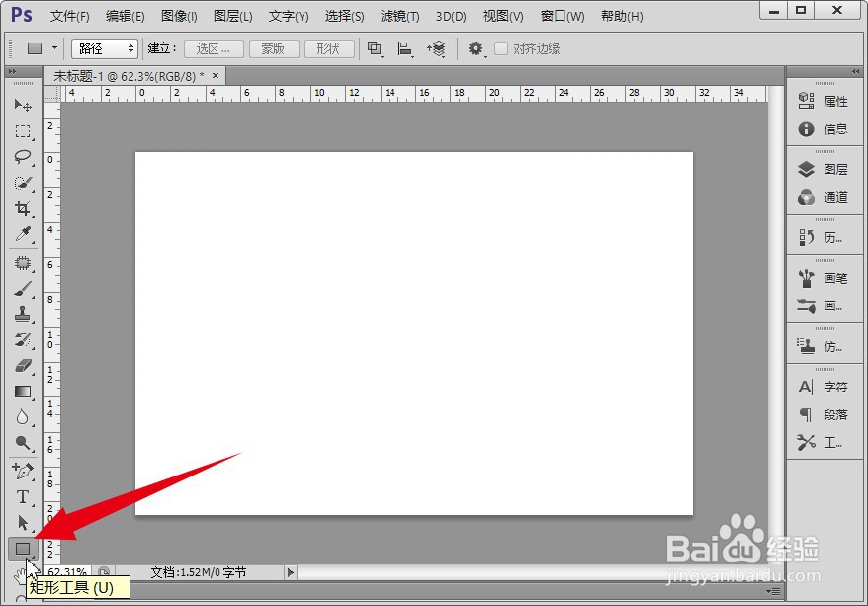Image resolution: width=868 pixels, height=606 pixels.
Task: Select the Eraser tool
Action: pyautogui.click(x=23, y=366)
